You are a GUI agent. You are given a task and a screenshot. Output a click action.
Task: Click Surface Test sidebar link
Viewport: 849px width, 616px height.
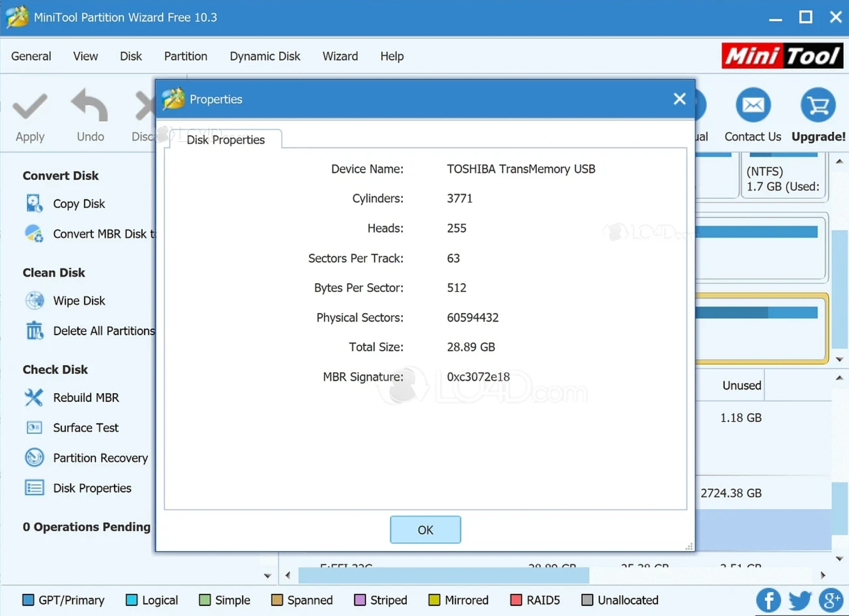[x=86, y=427]
